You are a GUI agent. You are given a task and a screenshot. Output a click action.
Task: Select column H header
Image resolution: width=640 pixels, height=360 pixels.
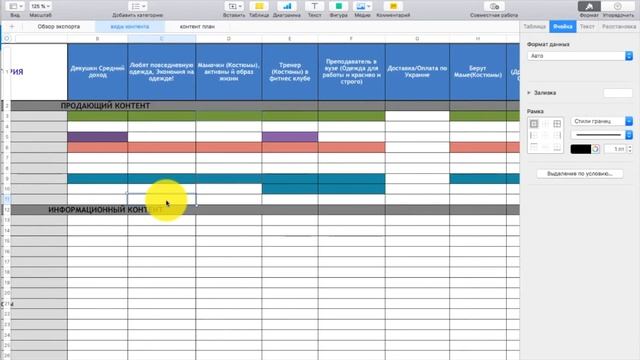tap(478, 39)
